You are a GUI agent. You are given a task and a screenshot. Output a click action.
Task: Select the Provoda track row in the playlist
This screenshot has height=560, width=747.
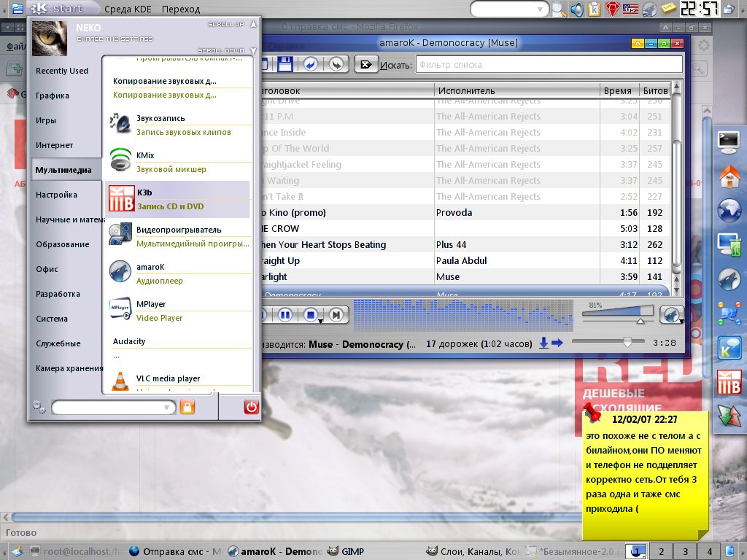(467, 212)
